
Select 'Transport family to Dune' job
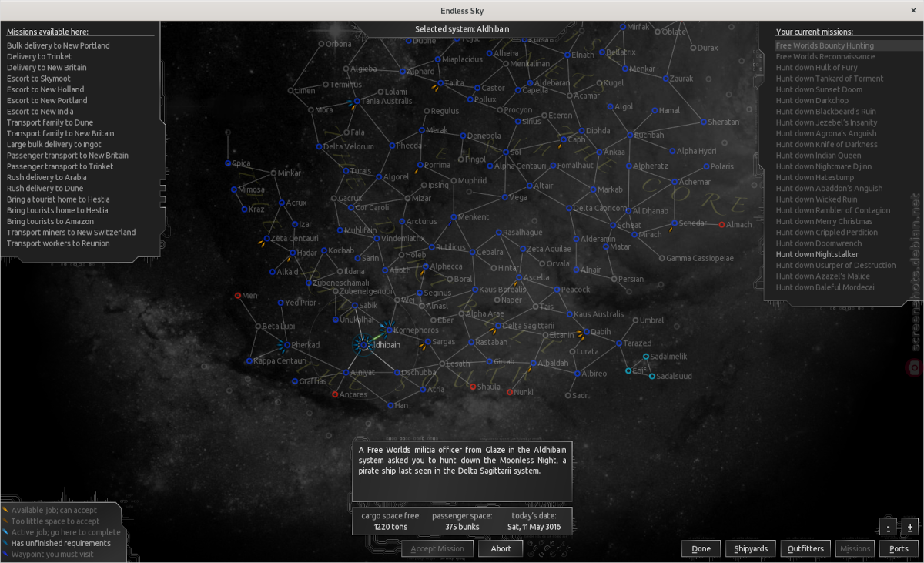[x=50, y=122]
